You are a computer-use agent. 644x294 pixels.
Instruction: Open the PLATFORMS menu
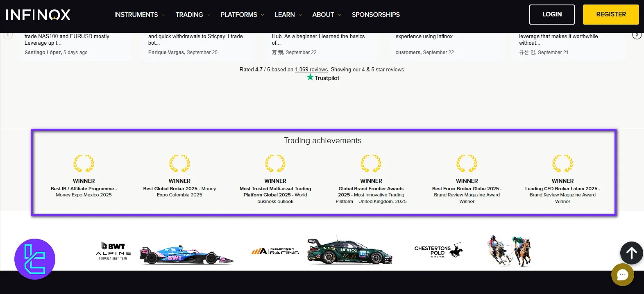click(239, 15)
